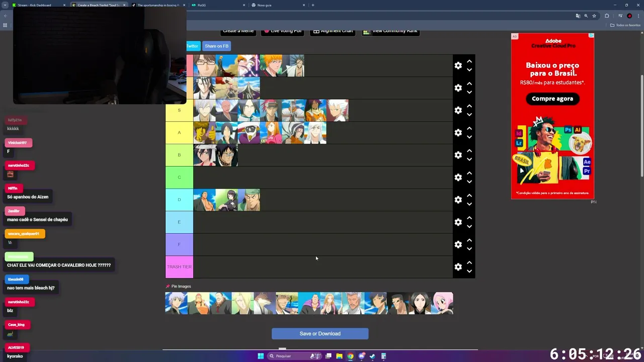This screenshot has height=362, width=644.
Task: Open settings gear for the C tier row
Action: pos(458,177)
